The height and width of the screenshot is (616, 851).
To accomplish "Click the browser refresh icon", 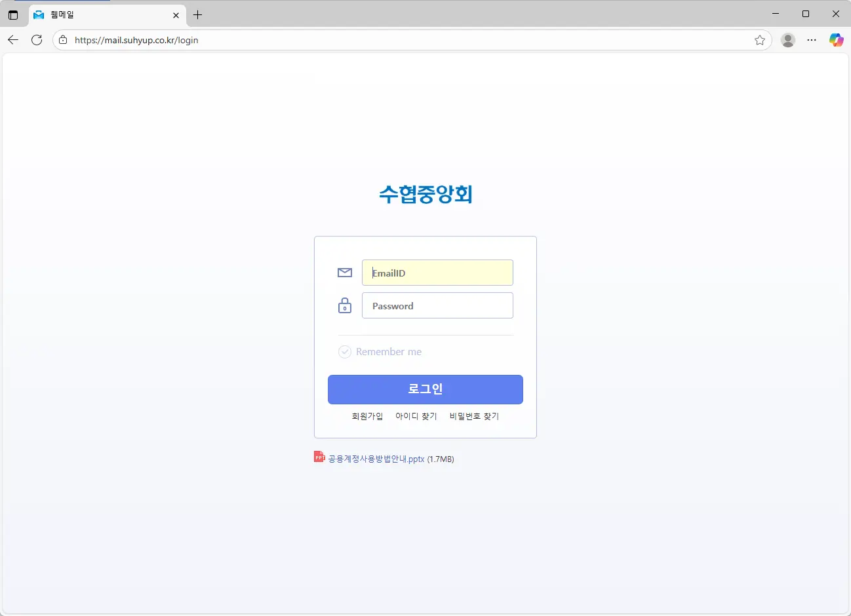I will coord(37,40).
